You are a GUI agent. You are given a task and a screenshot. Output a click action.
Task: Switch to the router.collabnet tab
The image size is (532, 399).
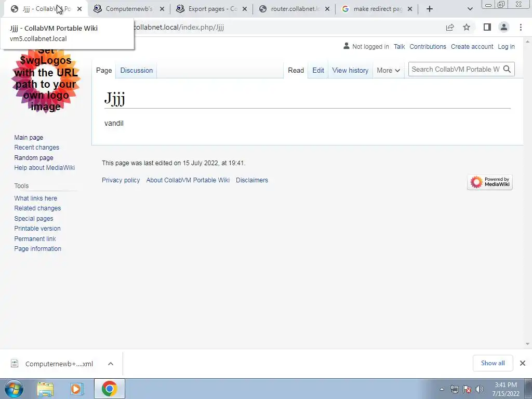coord(295,9)
